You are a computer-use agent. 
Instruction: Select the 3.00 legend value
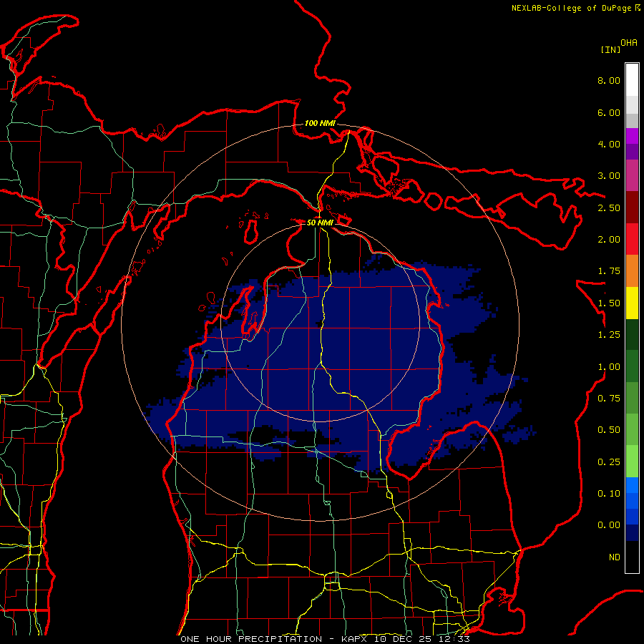(609, 176)
